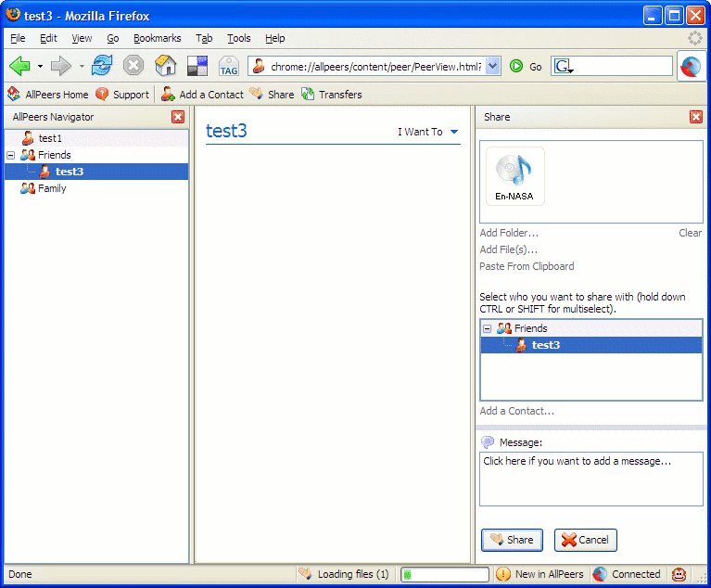Click Loading files (1) in the status bar
The image size is (711, 588).
pos(345,574)
